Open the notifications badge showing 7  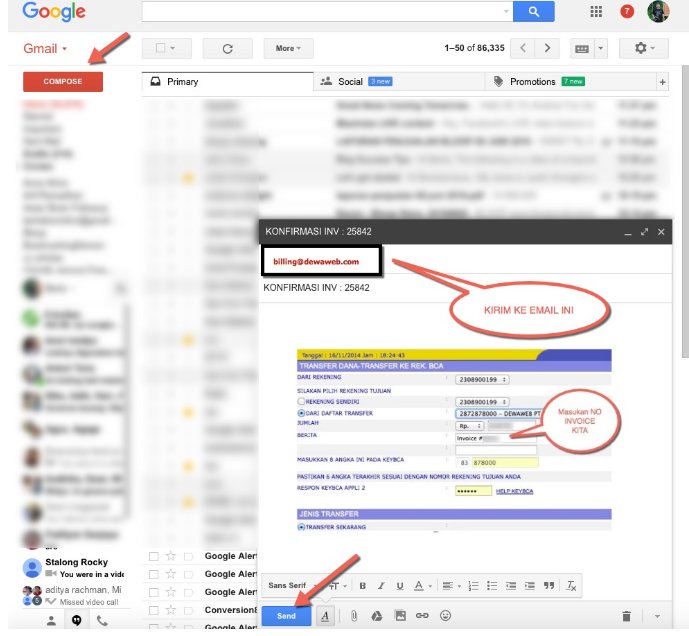point(627,11)
